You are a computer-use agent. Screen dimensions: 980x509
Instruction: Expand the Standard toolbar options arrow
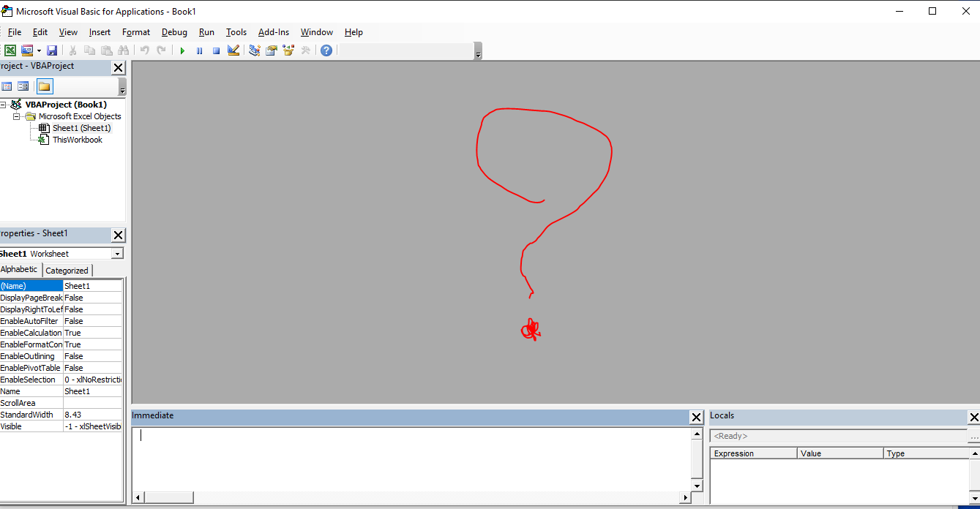pos(478,51)
